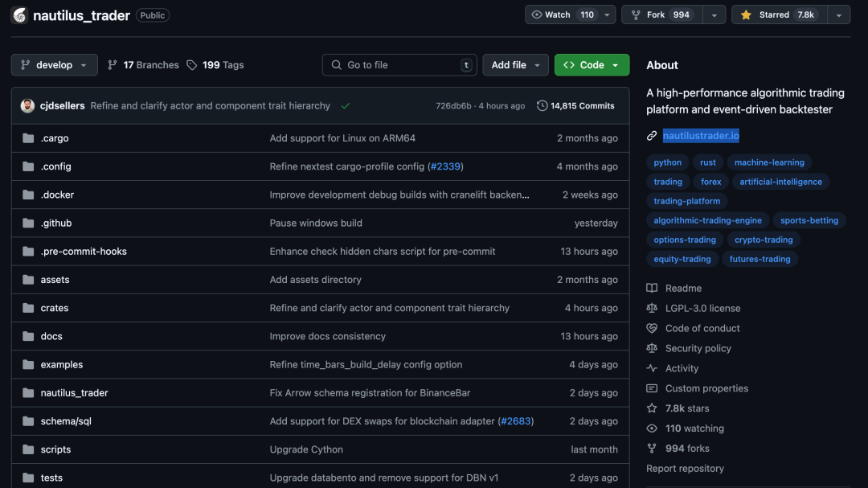Select the forex topic tag
Image resolution: width=868 pixels, height=488 pixels.
710,182
